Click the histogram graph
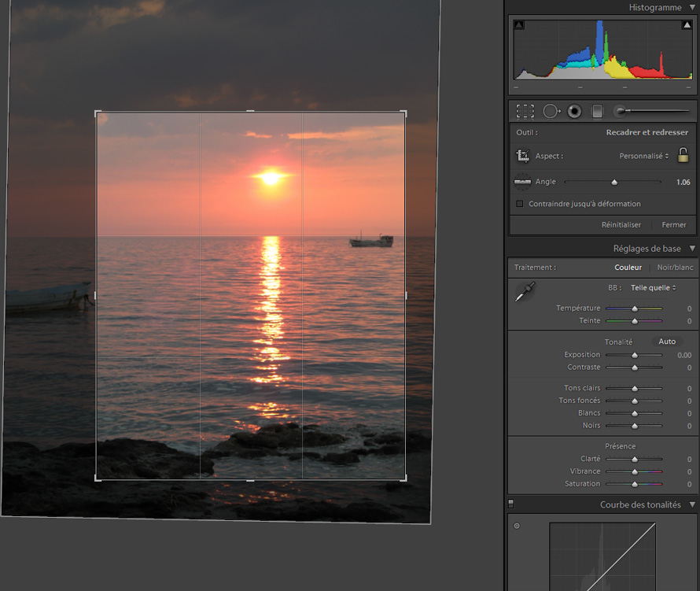 (602, 50)
